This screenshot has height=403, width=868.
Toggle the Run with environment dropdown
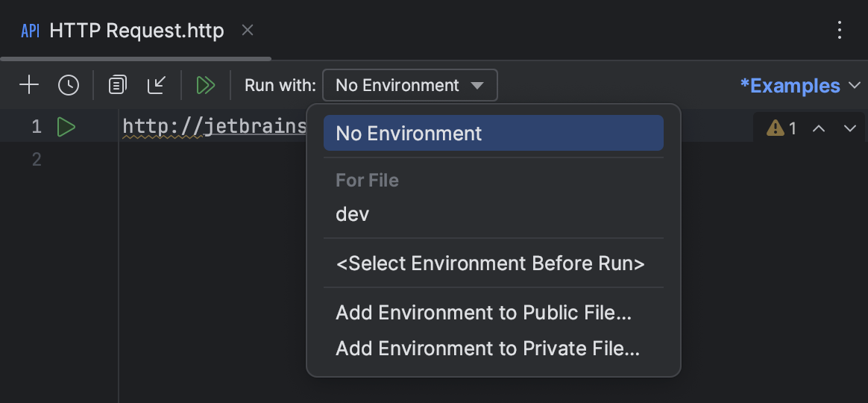(x=409, y=85)
